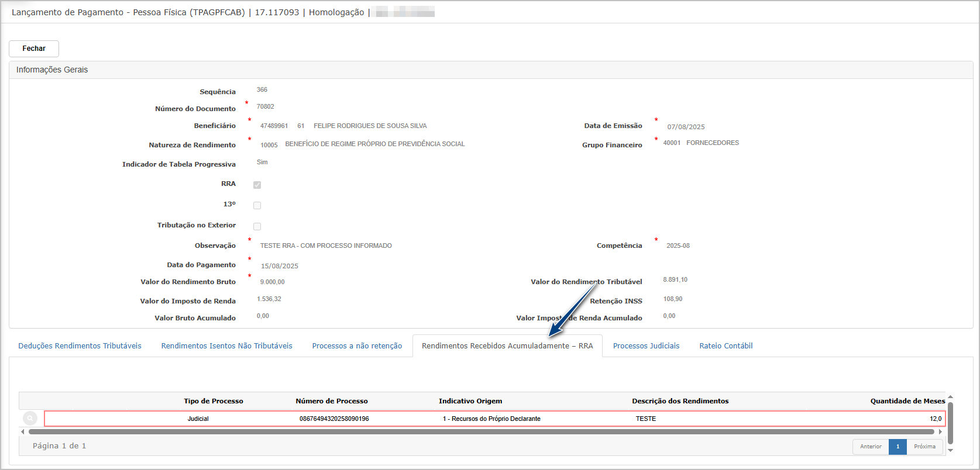Click Data do Pagamento 15/08/2025

point(280,266)
